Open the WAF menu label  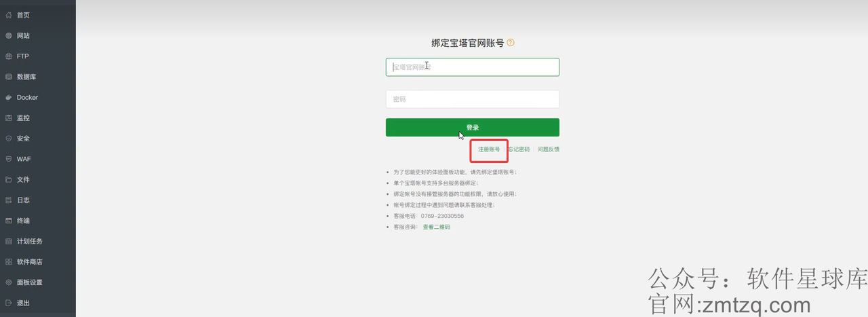pos(24,159)
